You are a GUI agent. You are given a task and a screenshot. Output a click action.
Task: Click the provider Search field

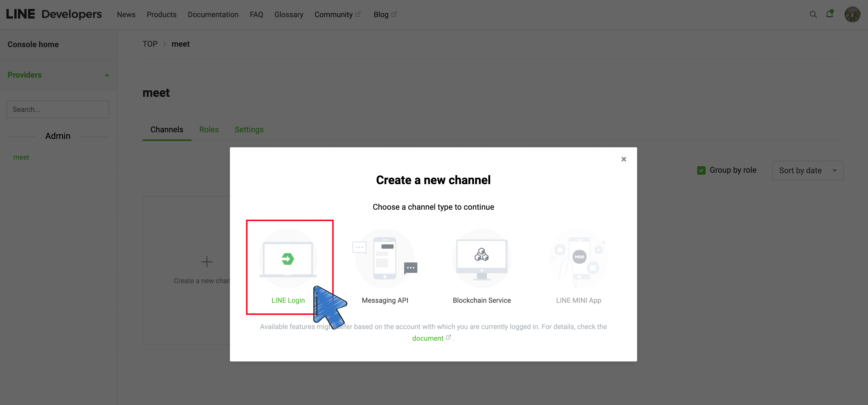(58, 109)
